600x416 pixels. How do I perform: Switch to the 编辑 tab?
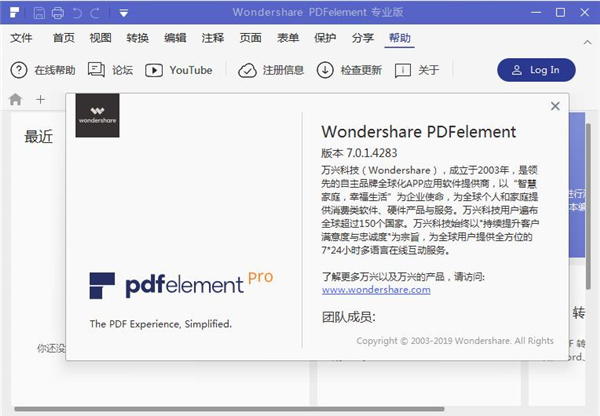[175, 38]
